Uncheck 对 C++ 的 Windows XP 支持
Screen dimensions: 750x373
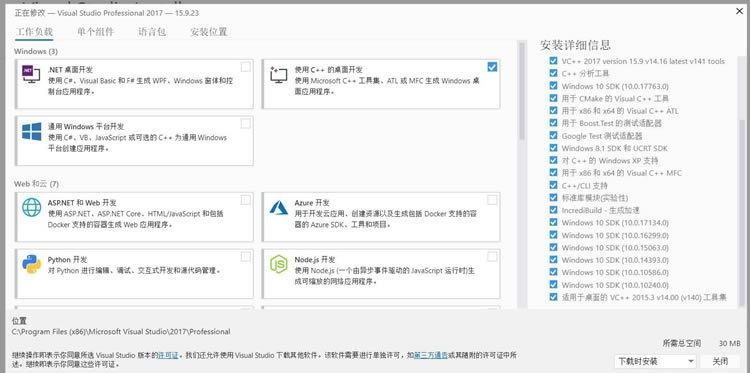(553, 161)
